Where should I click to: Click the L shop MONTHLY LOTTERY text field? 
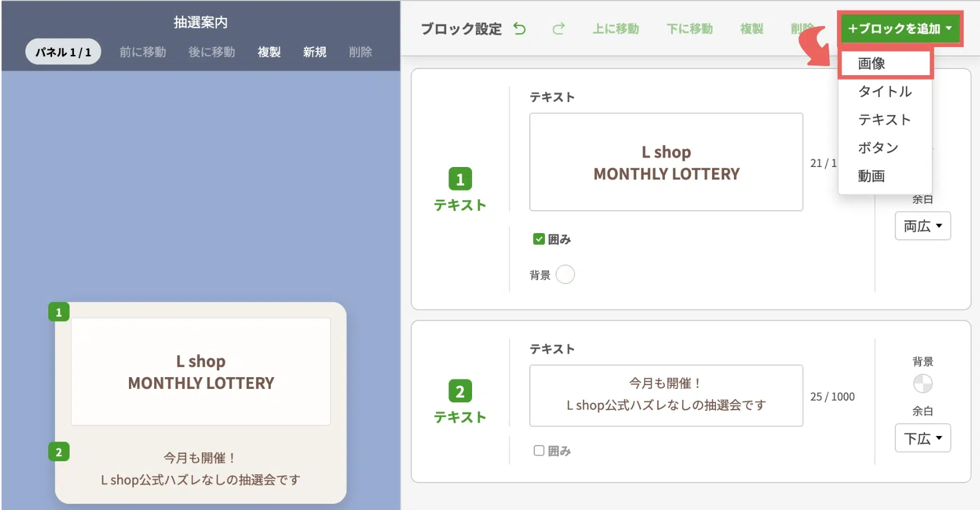tap(666, 162)
